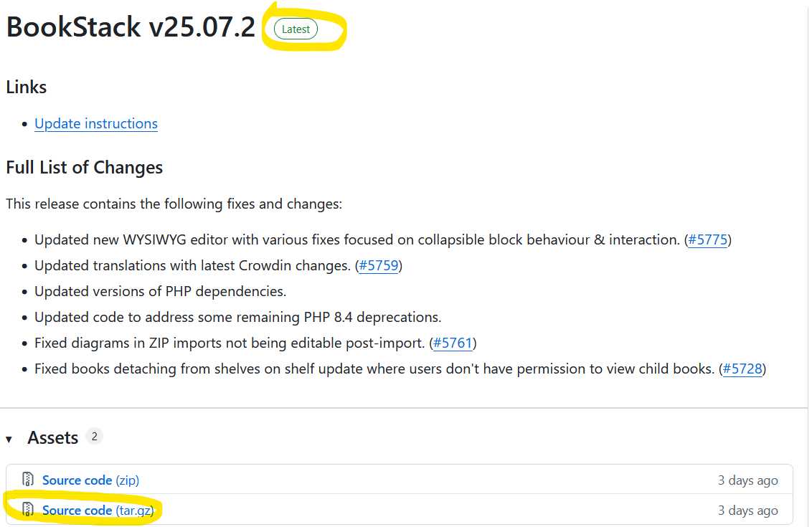The image size is (812, 527).
Task: Click the green Latest release badge
Action: click(x=296, y=29)
